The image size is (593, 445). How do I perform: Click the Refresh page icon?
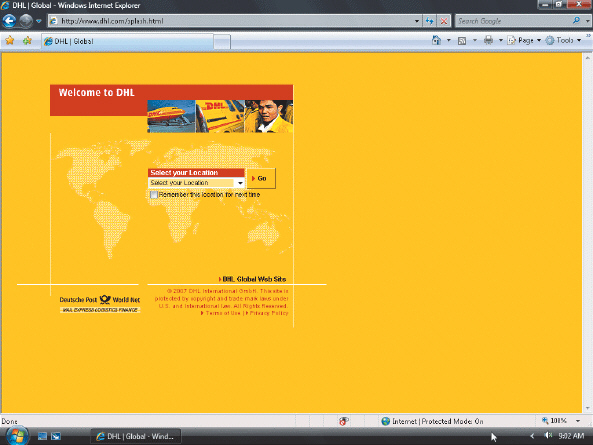point(430,21)
